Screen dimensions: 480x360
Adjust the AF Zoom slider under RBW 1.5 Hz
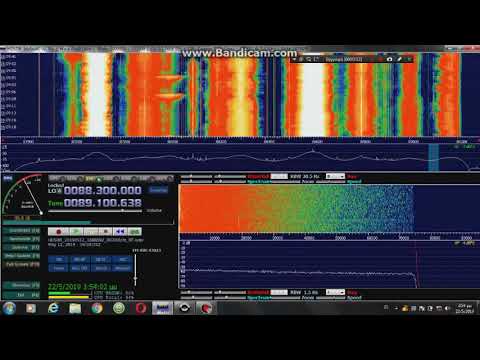[286, 297]
